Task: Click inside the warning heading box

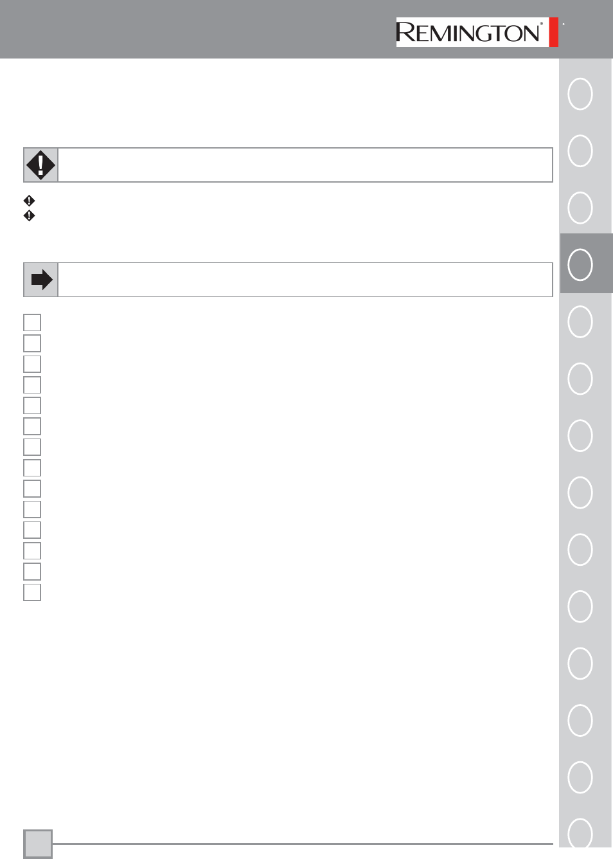Action: pos(305,165)
